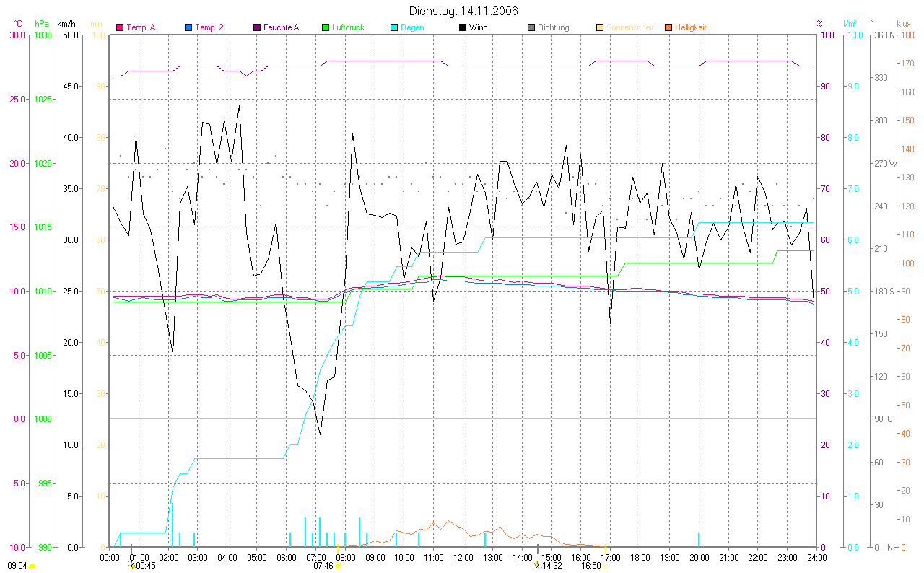Screen dimensions: 924x573
Task: Click the 'Regen' legend label
Action: [412, 27]
